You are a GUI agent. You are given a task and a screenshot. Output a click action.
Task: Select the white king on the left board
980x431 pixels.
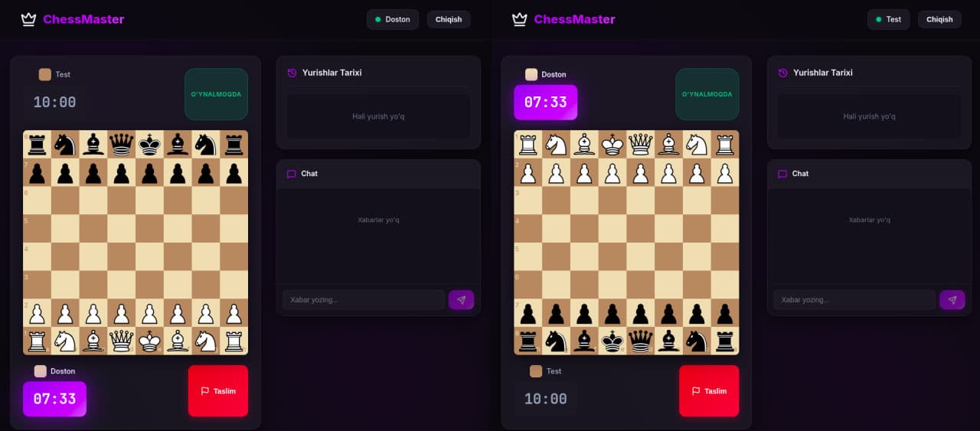(149, 341)
